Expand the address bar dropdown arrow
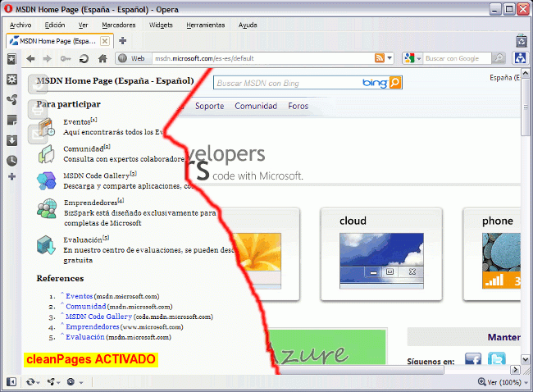This screenshot has height=392, width=533. [389, 58]
